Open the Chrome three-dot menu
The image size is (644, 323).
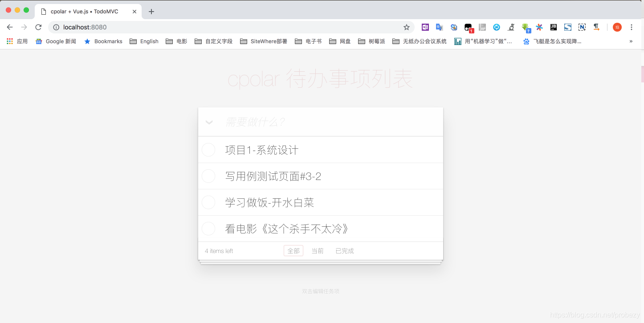pos(632,27)
